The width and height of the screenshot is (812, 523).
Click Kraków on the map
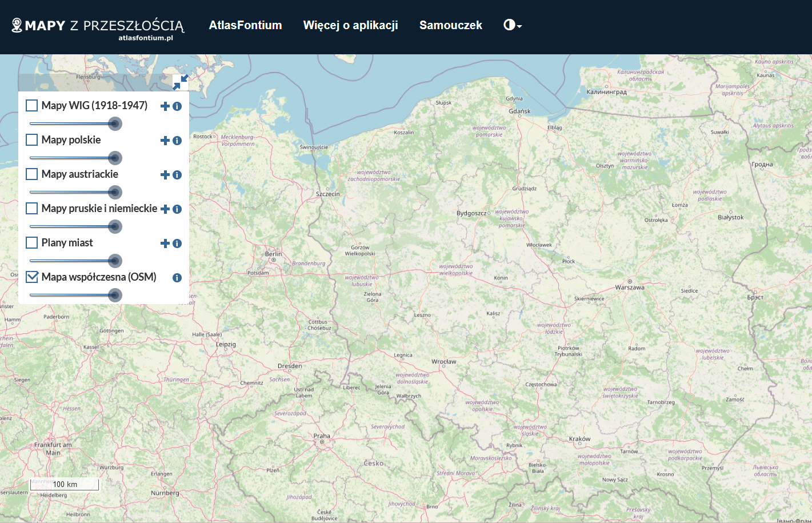[x=579, y=439]
